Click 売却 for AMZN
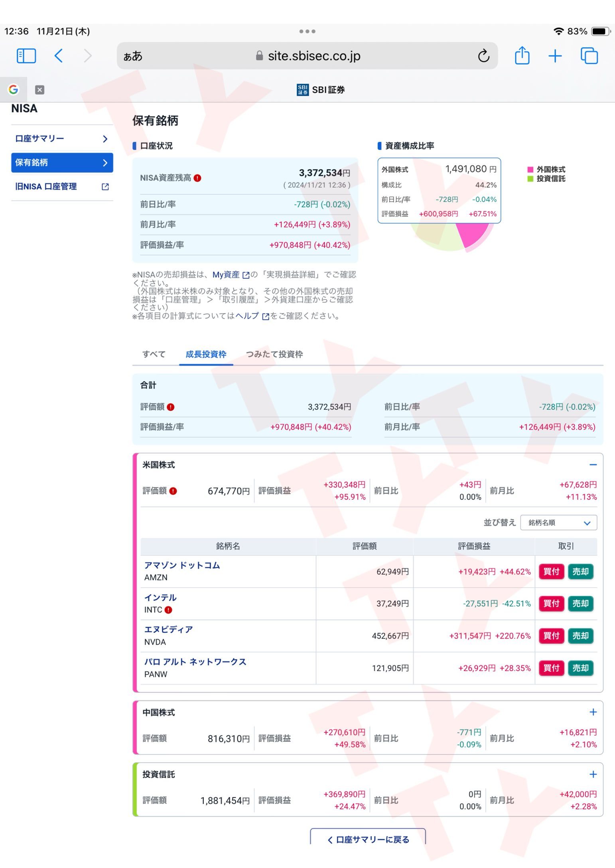Screen dimensions: 615x868 point(580,572)
